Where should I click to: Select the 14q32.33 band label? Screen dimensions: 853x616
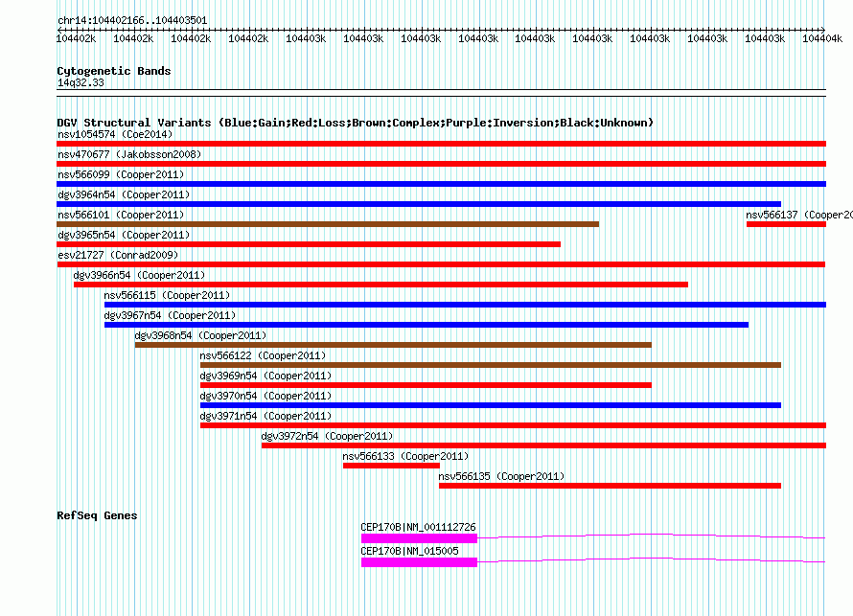tap(81, 82)
